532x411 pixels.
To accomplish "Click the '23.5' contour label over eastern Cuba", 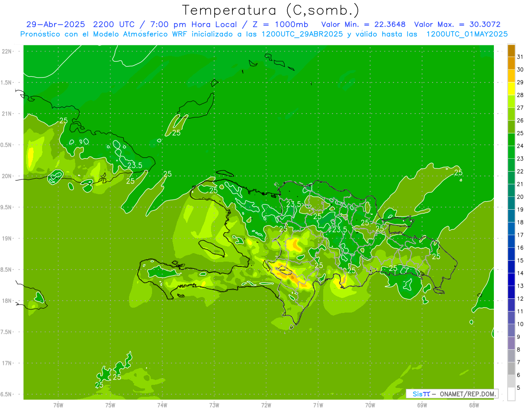I will [x=135, y=165].
